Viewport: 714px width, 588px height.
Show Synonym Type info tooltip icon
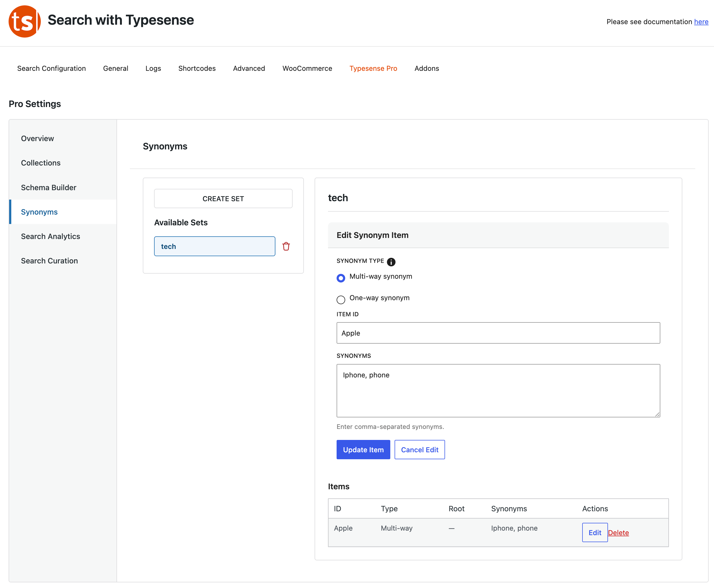coord(391,262)
